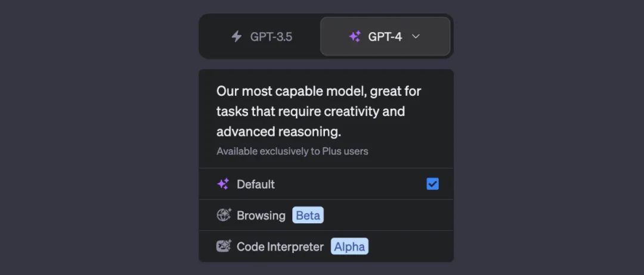The image size is (644, 275).
Task: Click the lightning bolt icon for GPT-3.5
Action: [x=237, y=36]
